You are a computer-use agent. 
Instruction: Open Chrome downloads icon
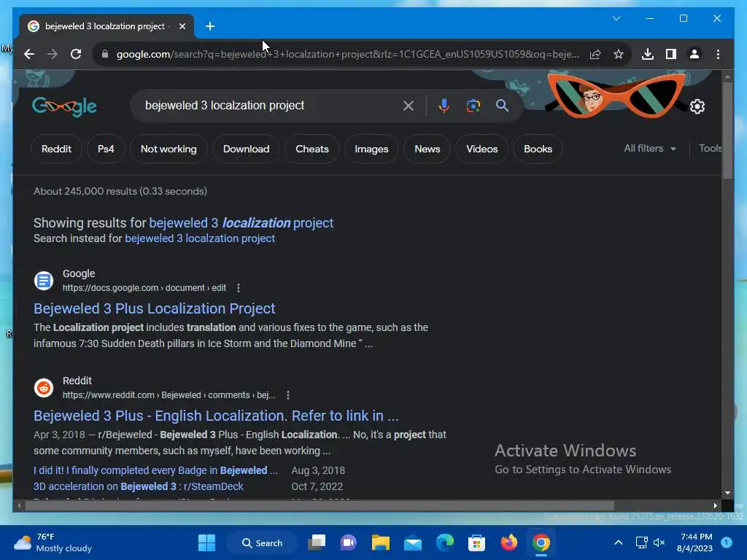648,54
